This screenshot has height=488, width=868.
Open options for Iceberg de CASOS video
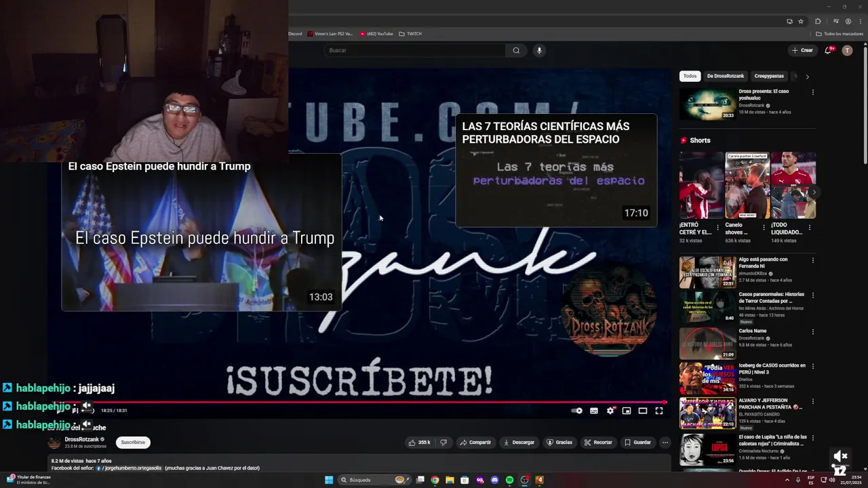pyautogui.click(x=812, y=366)
